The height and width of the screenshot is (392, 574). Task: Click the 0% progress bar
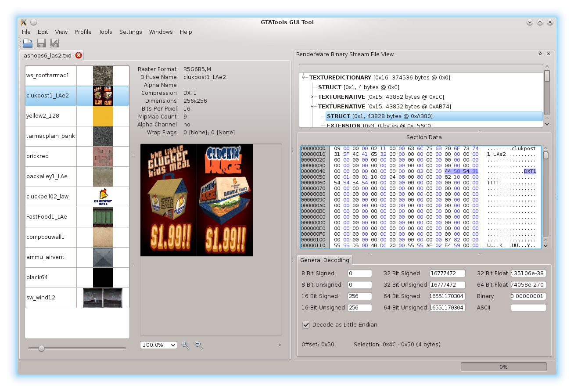tap(503, 367)
